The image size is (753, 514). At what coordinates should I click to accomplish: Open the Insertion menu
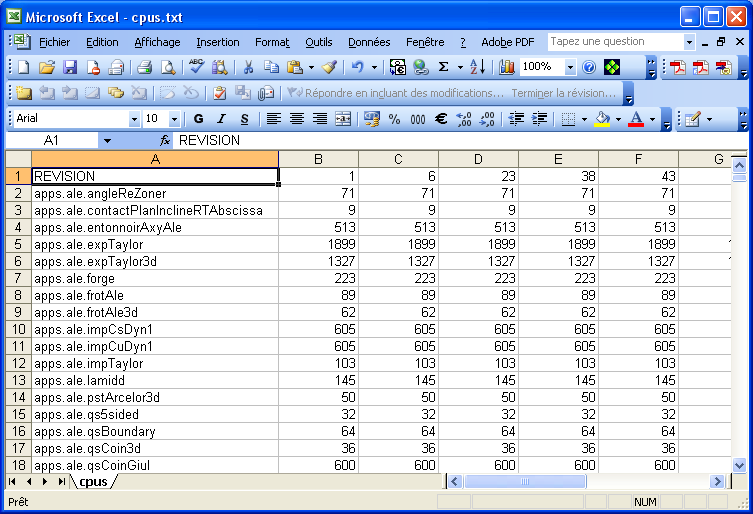click(218, 42)
